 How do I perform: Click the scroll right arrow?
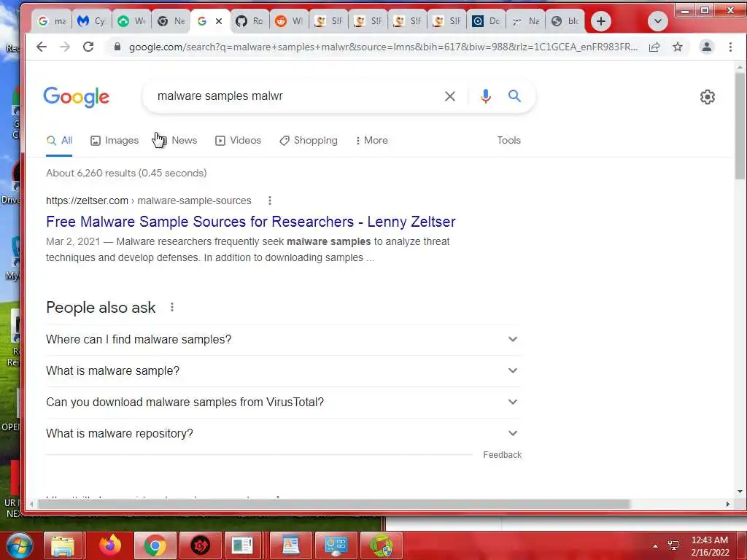coord(727,504)
